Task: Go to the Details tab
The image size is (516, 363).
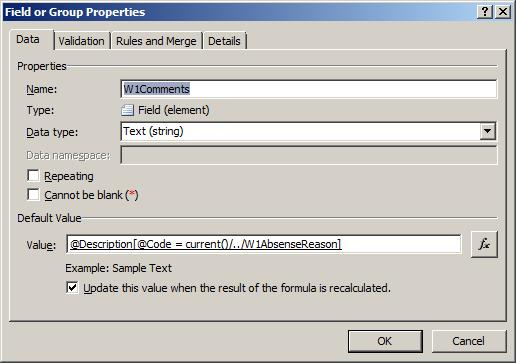Action: (224, 41)
